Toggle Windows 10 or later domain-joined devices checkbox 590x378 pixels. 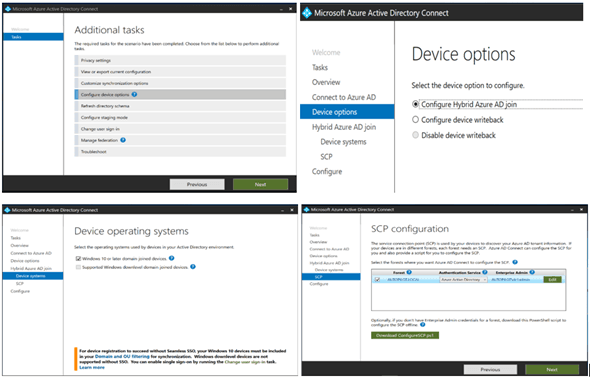pyautogui.click(x=78, y=258)
